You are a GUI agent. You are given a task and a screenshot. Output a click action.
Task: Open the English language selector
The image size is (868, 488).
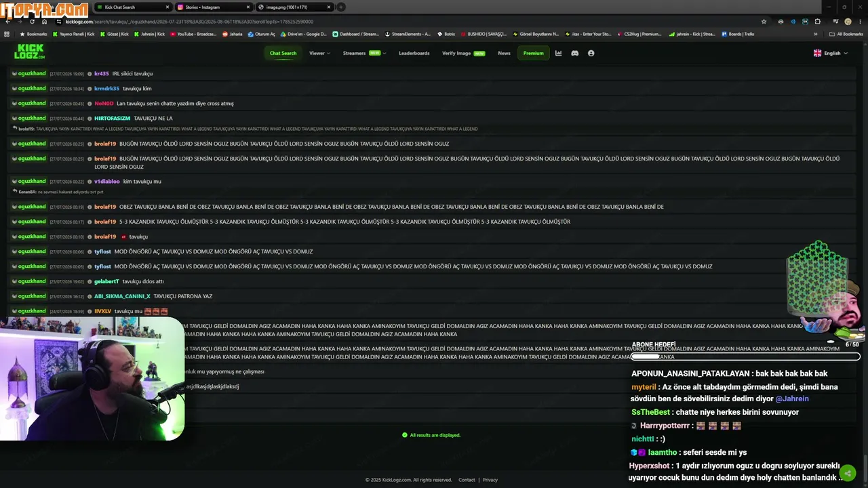coord(831,53)
